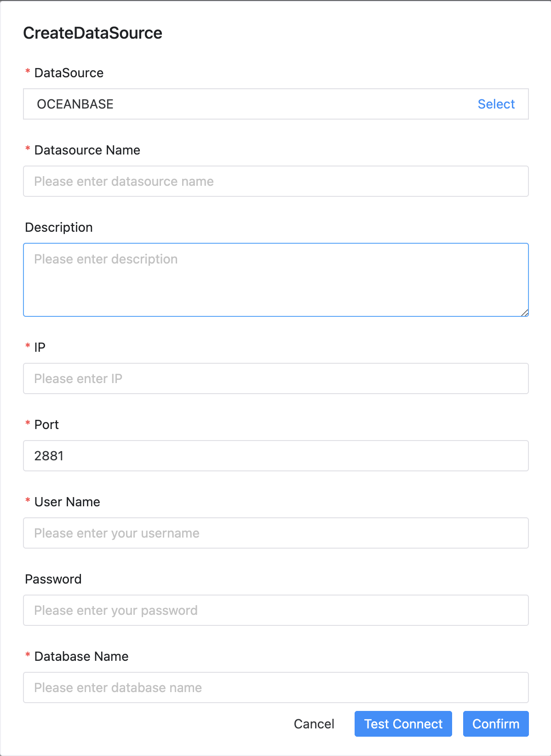Click the Description textarea resize handle
551x756 pixels.
tap(525, 313)
